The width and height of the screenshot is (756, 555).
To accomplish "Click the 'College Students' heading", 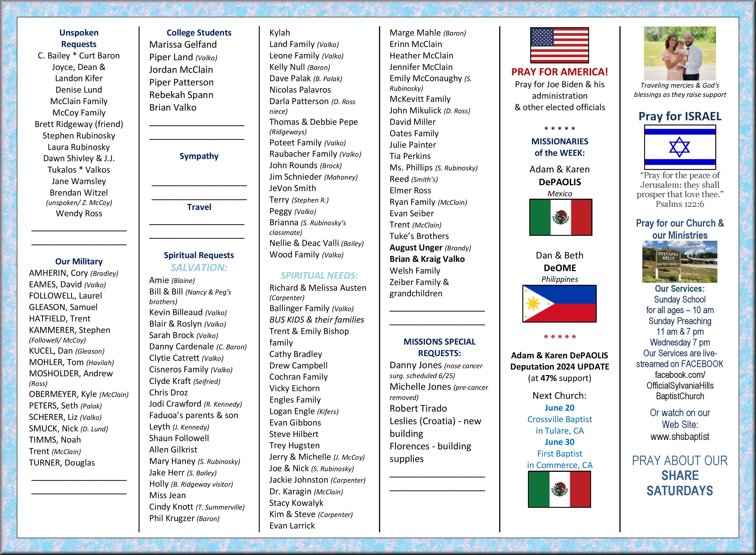I will tap(199, 33).
